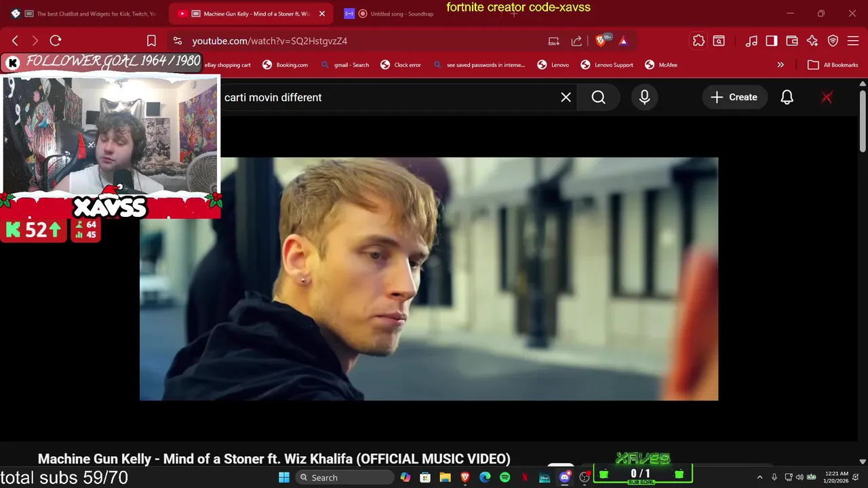Open Brave Shields lion icon
Screen dimensions: 868x488
coord(601,41)
